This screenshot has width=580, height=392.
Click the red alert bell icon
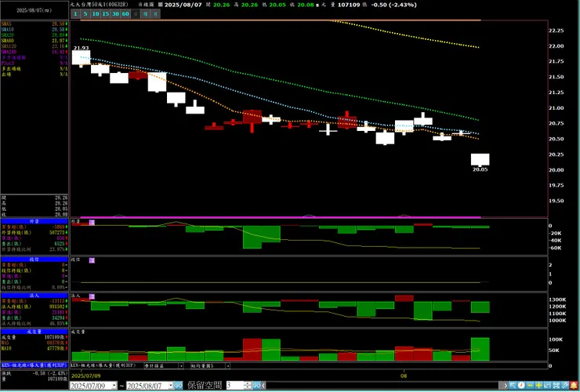574,386
